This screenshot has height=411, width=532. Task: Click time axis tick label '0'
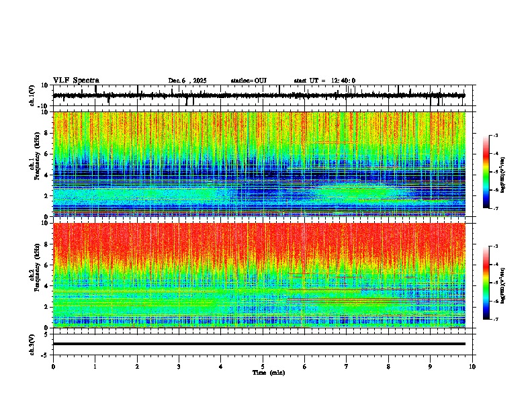tap(53, 367)
